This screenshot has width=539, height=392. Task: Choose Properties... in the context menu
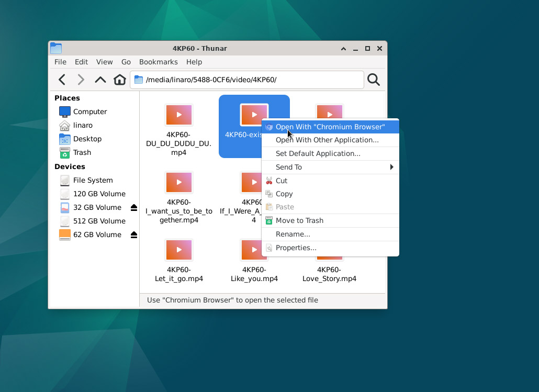pos(296,248)
